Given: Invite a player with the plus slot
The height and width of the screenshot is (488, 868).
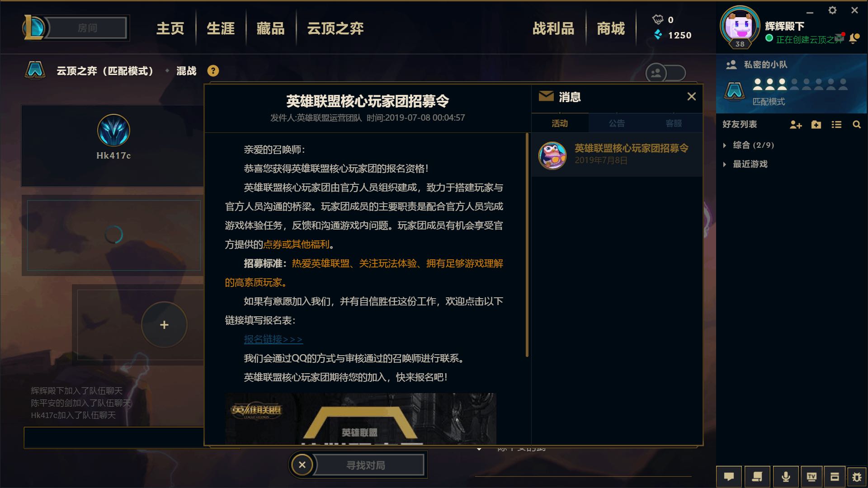Looking at the screenshot, I should point(164,324).
